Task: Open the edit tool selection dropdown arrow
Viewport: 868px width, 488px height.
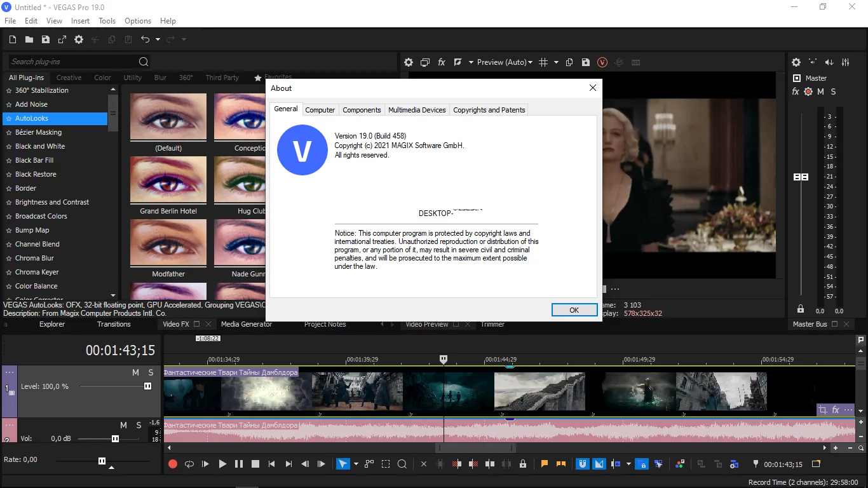Action: 356,464
